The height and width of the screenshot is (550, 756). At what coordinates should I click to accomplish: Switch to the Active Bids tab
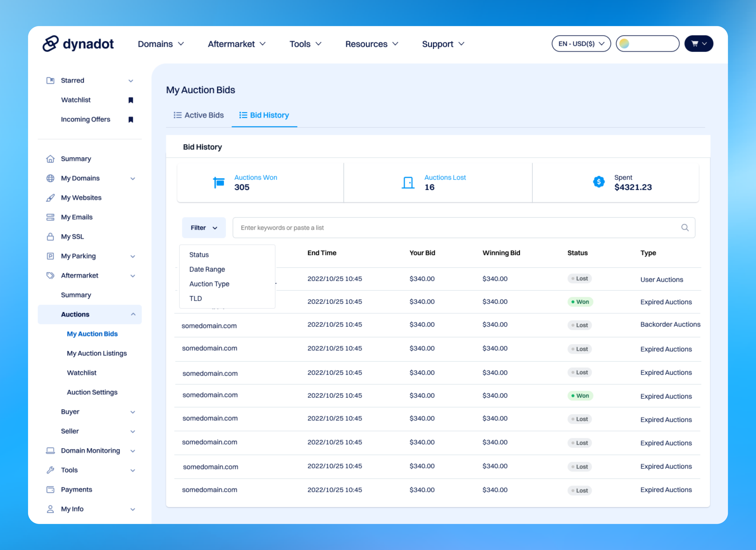(x=199, y=115)
